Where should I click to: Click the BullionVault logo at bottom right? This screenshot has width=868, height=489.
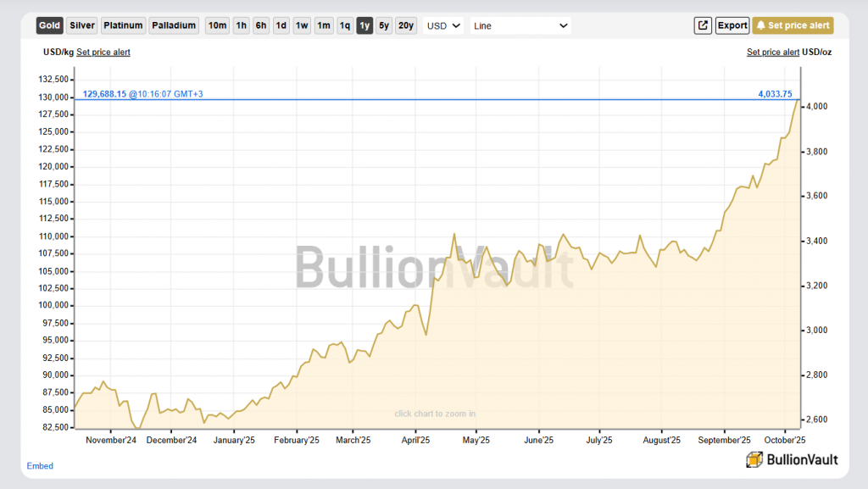pos(792,459)
